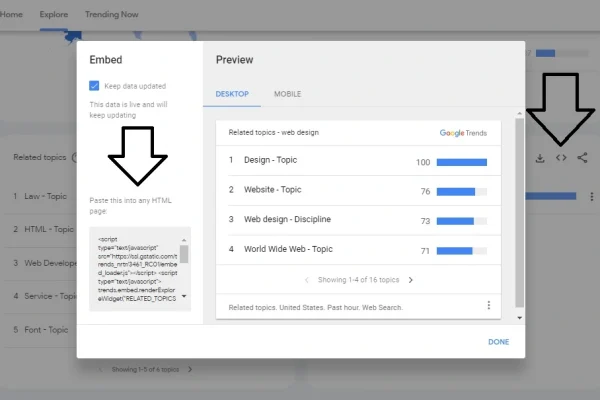Click inside the embed code text box
This screenshot has height=400, width=600.
(137, 269)
